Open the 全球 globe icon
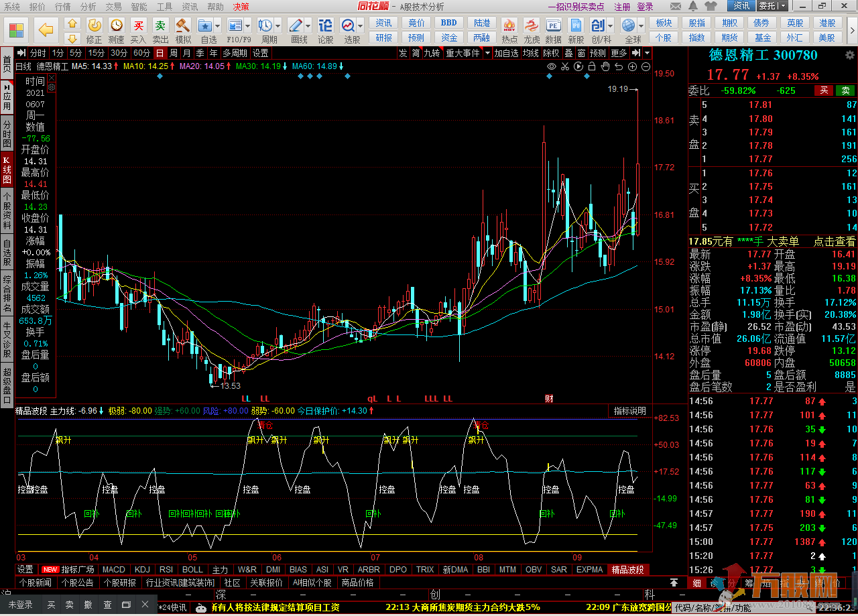This screenshot has height=616, width=858. pos(628,25)
